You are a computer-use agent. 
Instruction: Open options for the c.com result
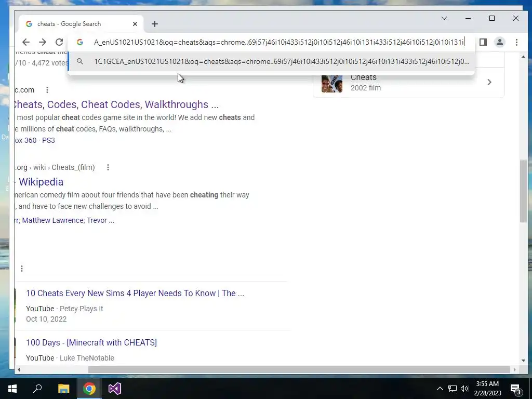point(47,90)
